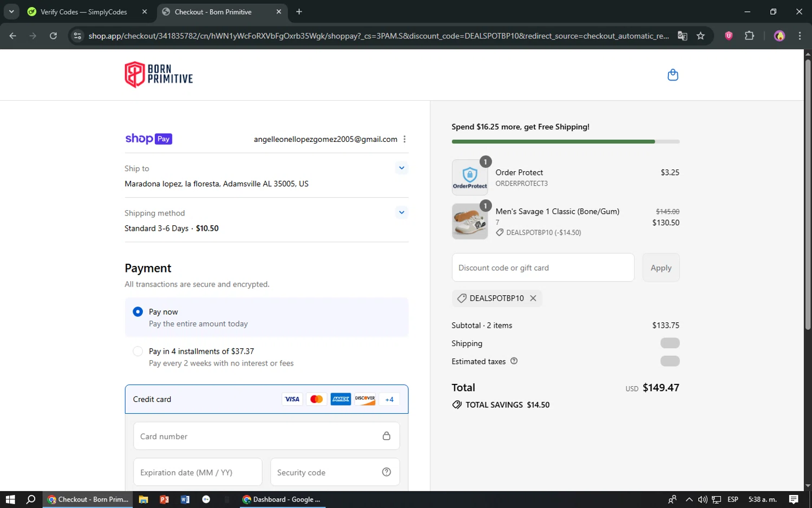Click the page vertical scrollbar
Viewport: 812px width, 508px height.
[808, 195]
